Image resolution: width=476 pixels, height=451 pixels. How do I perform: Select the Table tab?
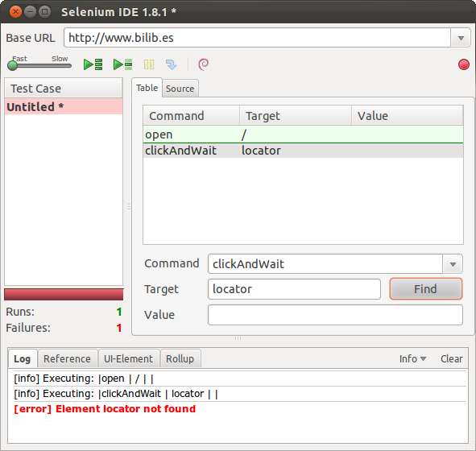coord(147,88)
